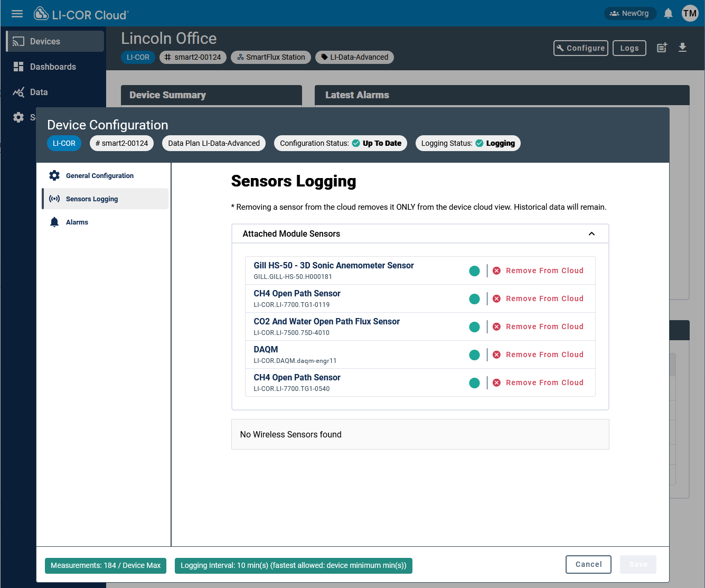Click the download icon in the page header

682,48
